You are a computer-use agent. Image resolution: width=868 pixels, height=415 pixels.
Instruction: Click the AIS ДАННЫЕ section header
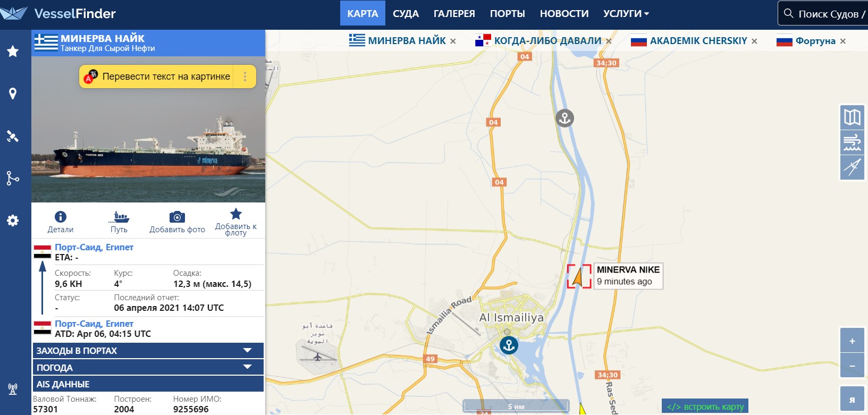(x=148, y=384)
